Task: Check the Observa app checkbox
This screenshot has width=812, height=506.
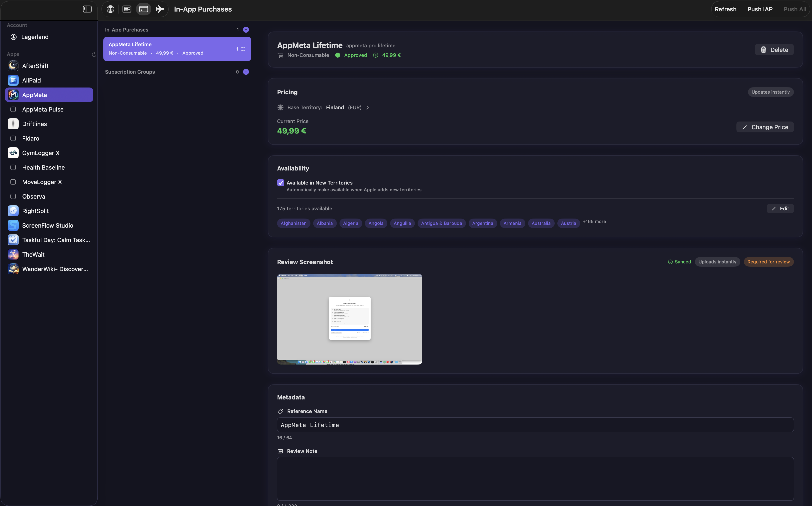Action: 13,197
